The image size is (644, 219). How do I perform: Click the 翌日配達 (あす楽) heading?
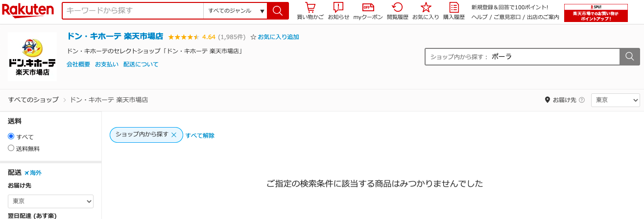click(32, 216)
